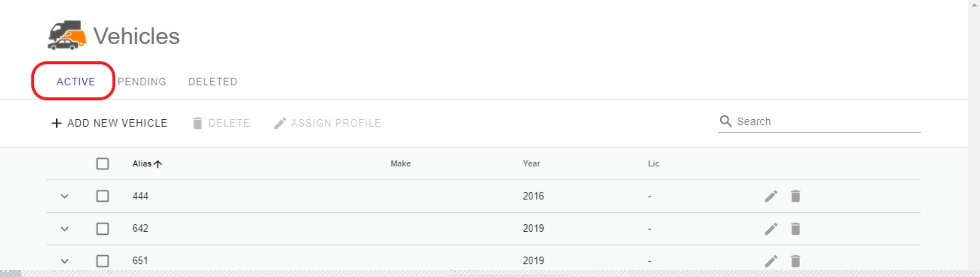Screen dimensions: 980x277
Task: Edit vehicle 642 using the pencil icon
Action: 771,228
